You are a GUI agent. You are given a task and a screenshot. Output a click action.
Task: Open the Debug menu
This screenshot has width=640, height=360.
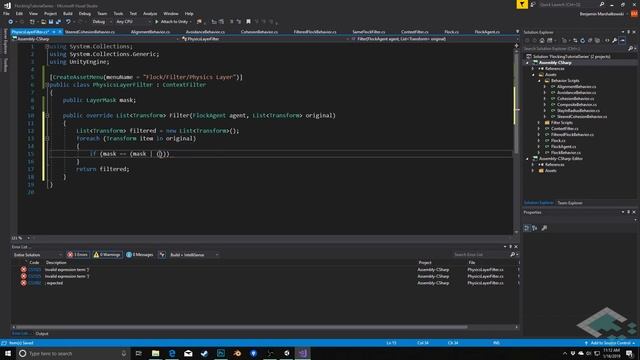84,13
